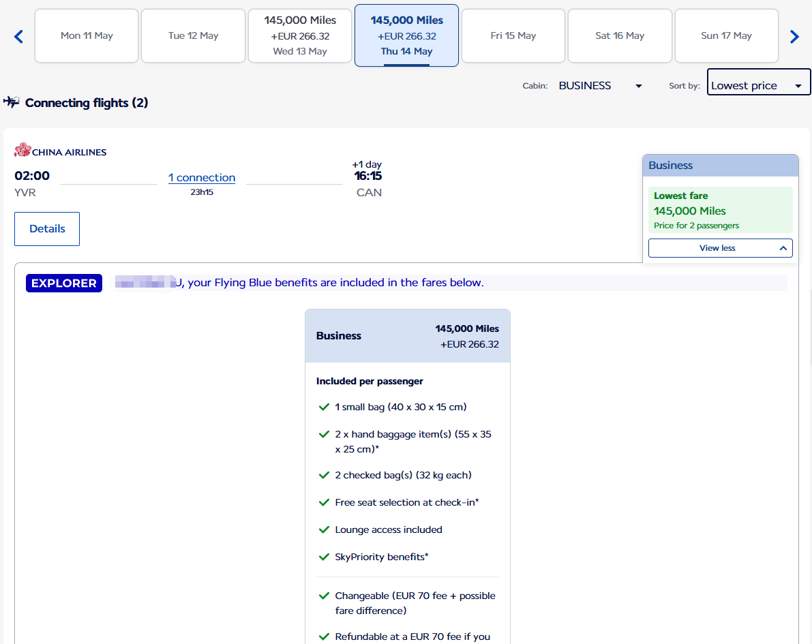Select the Sat 16 May date tab
The image size is (812, 644).
click(620, 36)
